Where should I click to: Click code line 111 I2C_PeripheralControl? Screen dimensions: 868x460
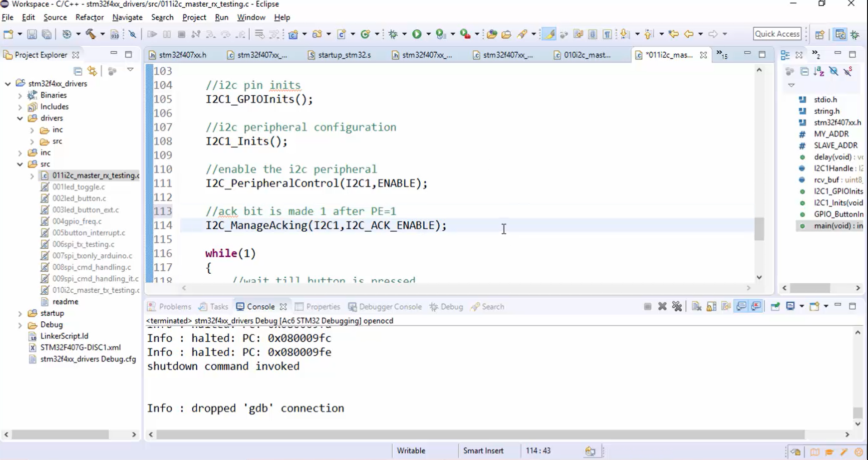tap(316, 184)
